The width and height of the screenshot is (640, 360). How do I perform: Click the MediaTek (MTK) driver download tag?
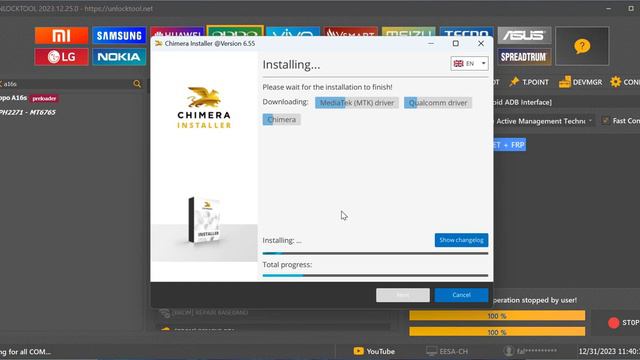tap(357, 103)
